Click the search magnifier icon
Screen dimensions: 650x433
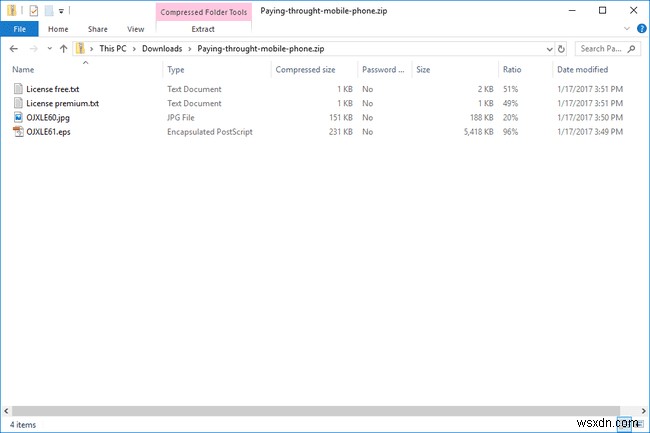point(631,49)
